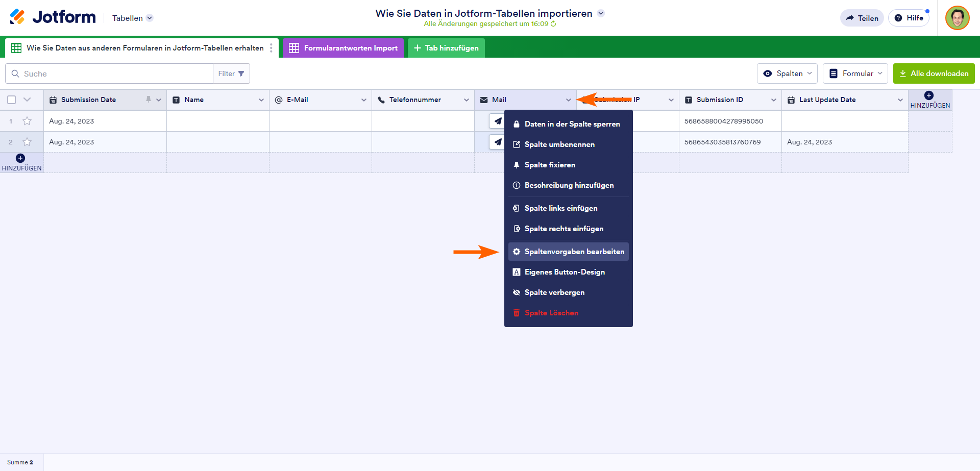Open the Telefonnummer column menu chevron
This screenshot has width=980, height=471.
click(x=467, y=100)
